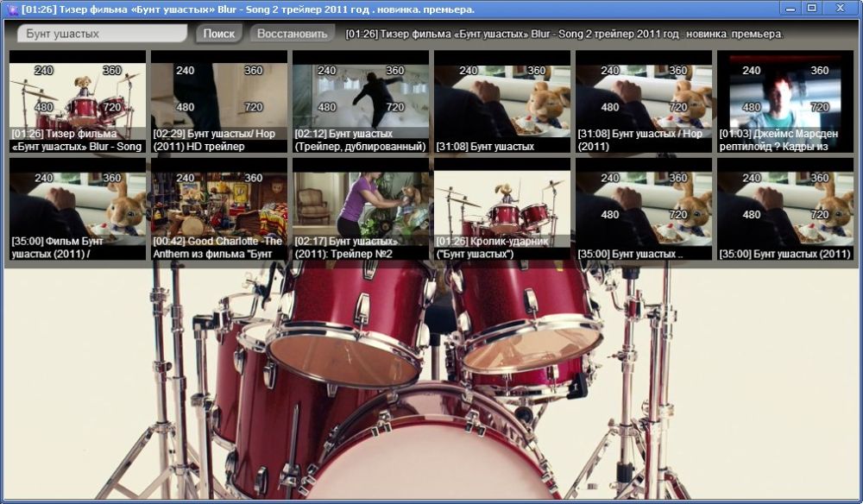
Task: Open the Бунт ушастых Трейлер №2 thumbnail
Action: click(360, 207)
